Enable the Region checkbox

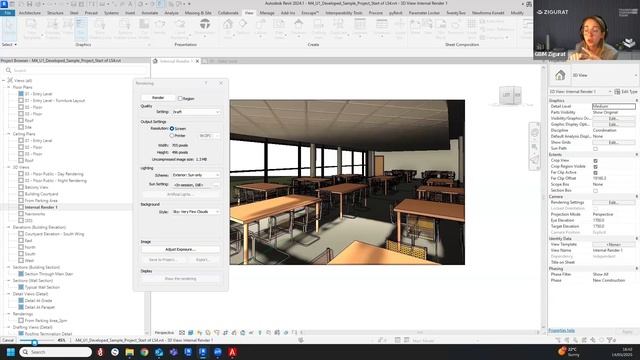click(180, 98)
